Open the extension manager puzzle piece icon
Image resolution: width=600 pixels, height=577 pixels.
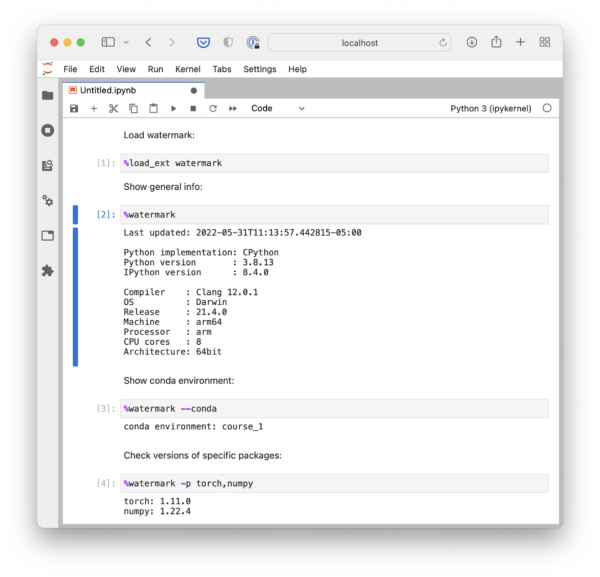(x=47, y=270)
